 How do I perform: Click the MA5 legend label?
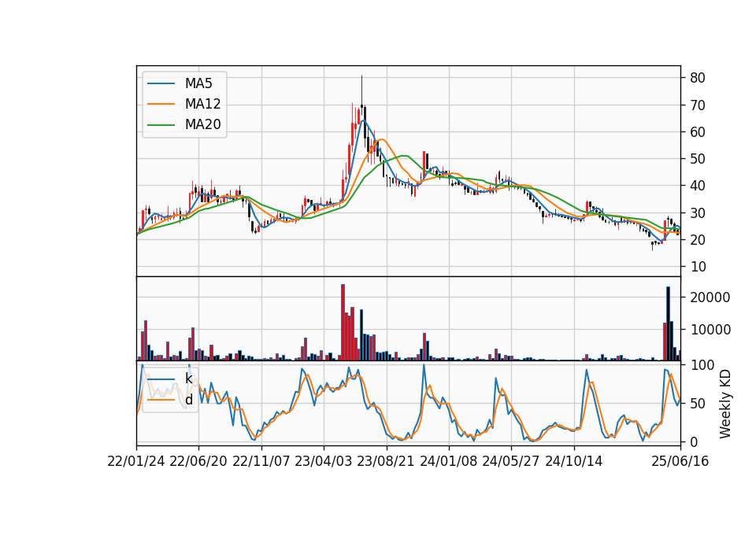198,83
